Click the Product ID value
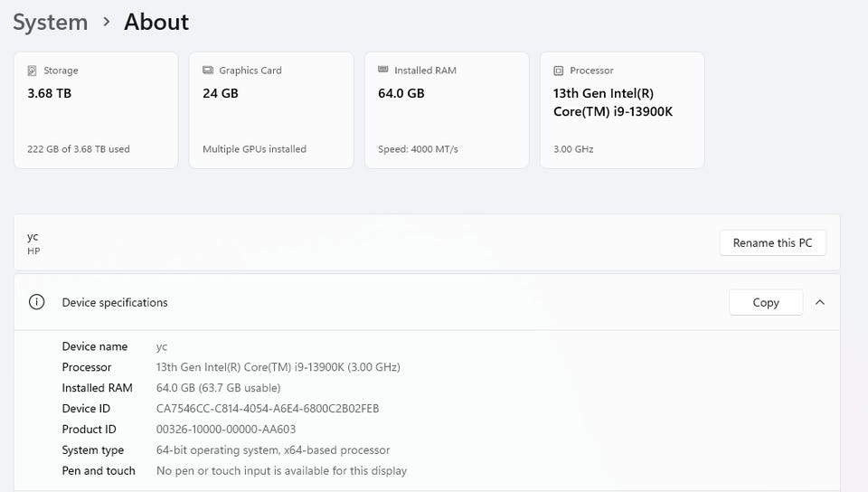 coord(226,430)
